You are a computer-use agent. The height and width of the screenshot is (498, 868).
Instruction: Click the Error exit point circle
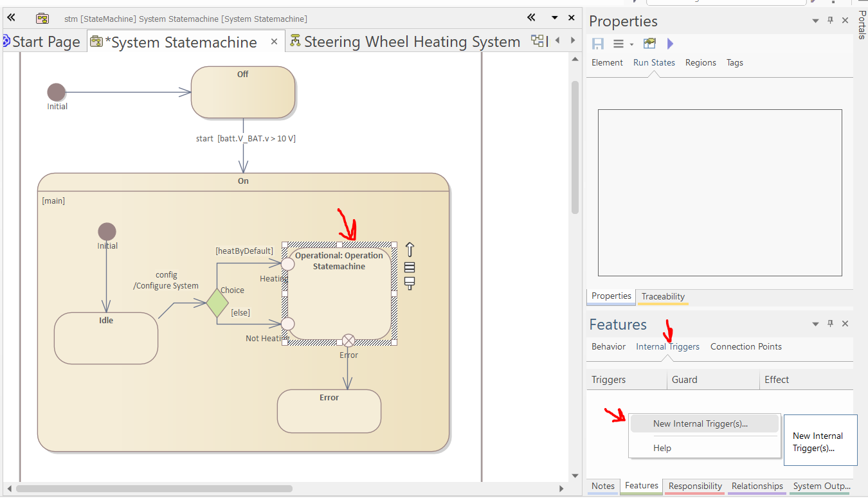coord(348,340)
